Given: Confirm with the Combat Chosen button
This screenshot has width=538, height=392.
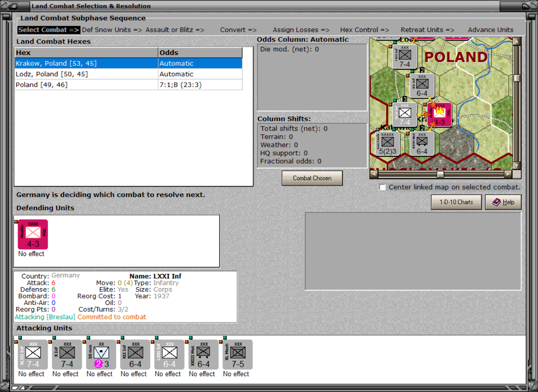Looking at the screenshot, I should pyautogui.click(x=312, y=178).
